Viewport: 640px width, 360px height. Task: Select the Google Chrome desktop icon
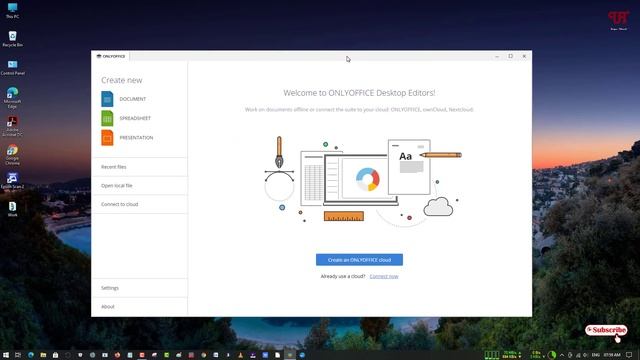[13, 154]
